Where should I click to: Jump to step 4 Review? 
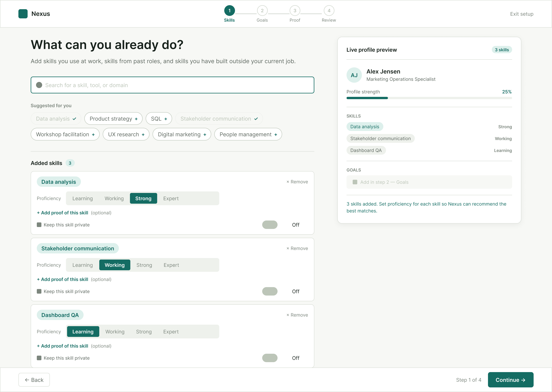329,14
